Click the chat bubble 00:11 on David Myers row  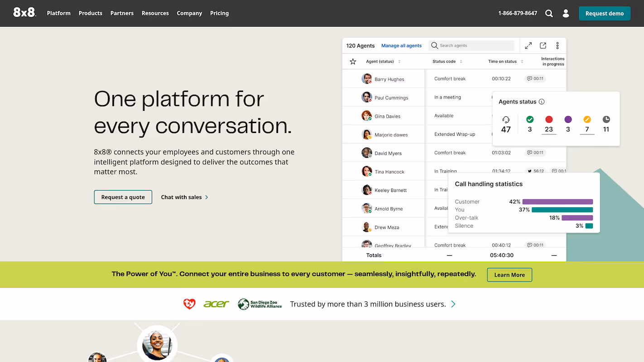coord(535,153)
